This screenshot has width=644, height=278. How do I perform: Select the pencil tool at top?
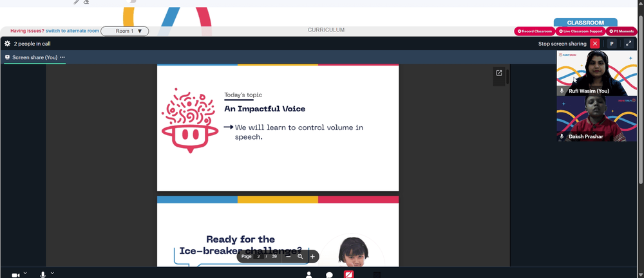point(77,2)
